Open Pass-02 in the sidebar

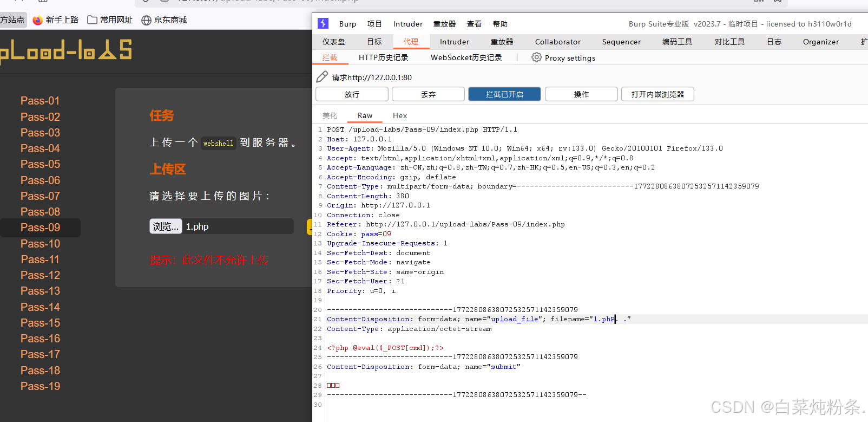[40, 117]
